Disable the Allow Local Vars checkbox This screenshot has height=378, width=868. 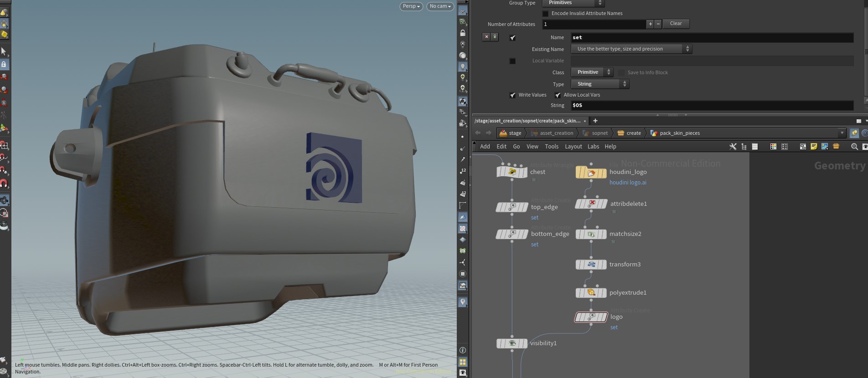point(558,95)
